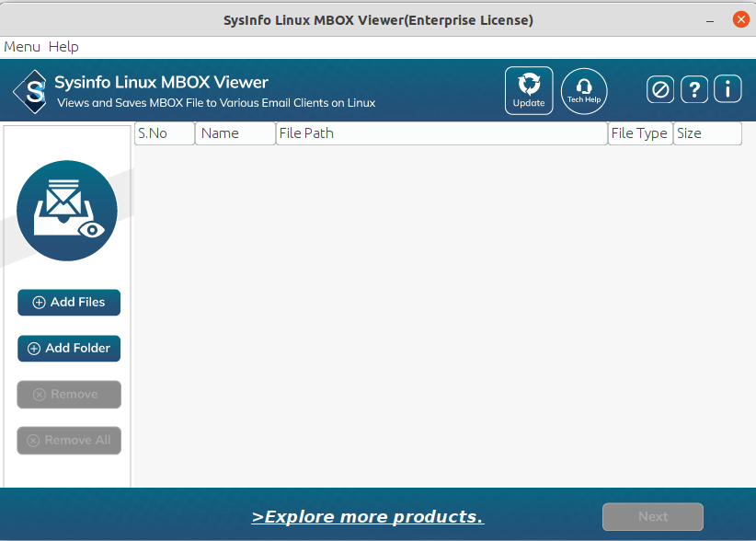Click the disabled Remove button
Viewport: 756px width, 541px height.
tap(69, 395)
